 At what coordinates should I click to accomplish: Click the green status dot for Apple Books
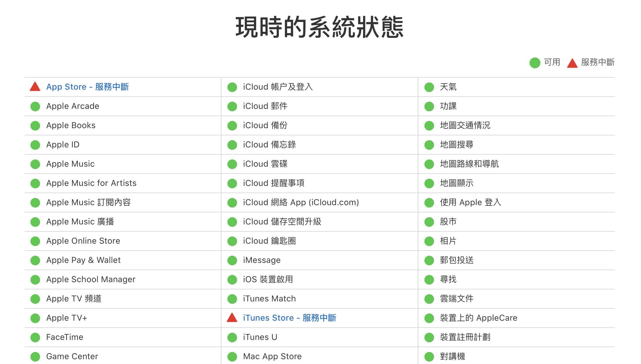pyautogui.click(x=35, y=126)
